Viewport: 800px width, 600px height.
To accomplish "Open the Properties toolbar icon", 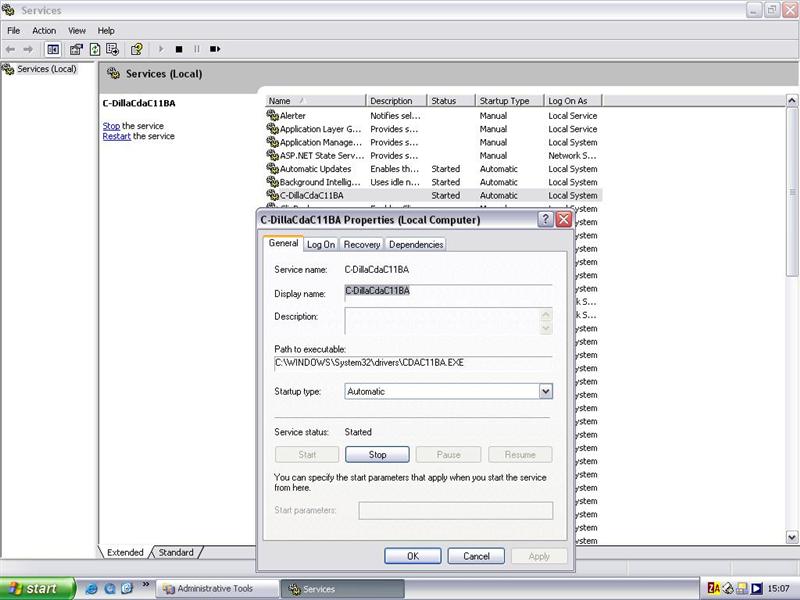I will (77, 49).
